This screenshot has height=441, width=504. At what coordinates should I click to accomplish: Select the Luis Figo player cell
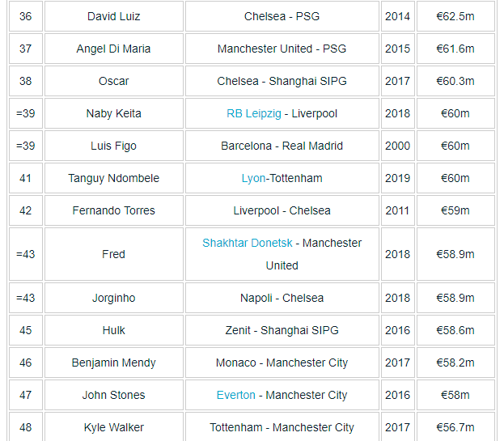(x=113, y=146)
